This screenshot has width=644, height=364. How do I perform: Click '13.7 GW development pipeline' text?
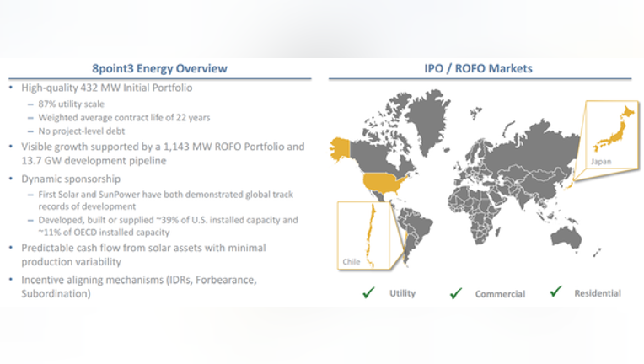pos(94,160)
